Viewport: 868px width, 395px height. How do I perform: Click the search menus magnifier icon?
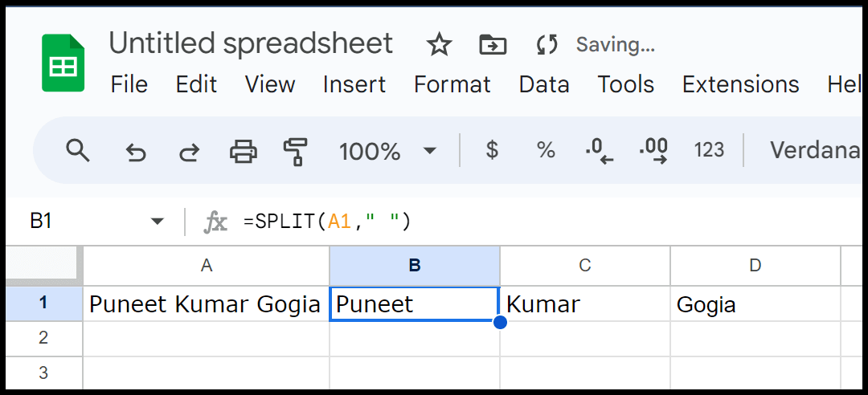77,150
